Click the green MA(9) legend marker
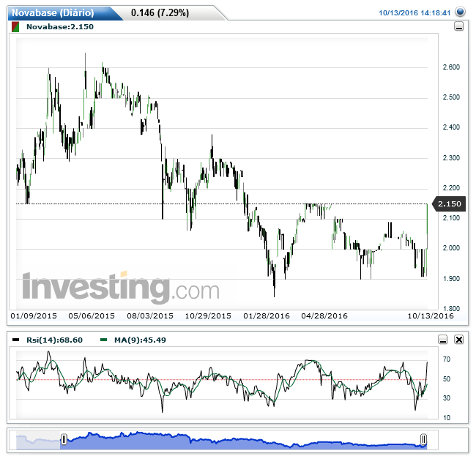The image size is (476, 459). (103, 340)
